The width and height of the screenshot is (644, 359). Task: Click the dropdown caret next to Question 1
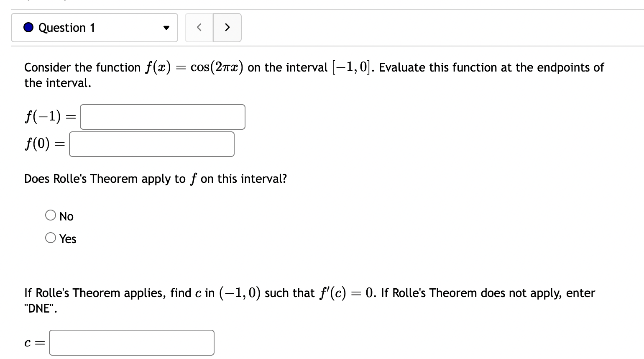coord(166,28)
